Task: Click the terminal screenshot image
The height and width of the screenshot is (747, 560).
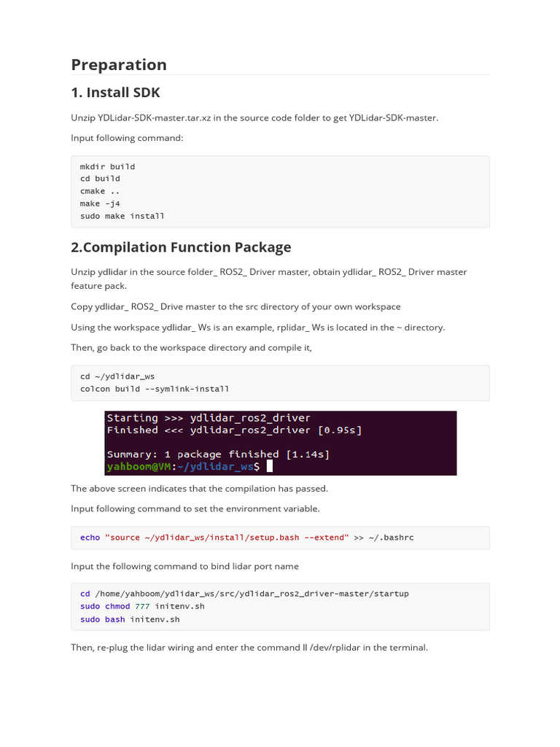Action: [281, 443]
